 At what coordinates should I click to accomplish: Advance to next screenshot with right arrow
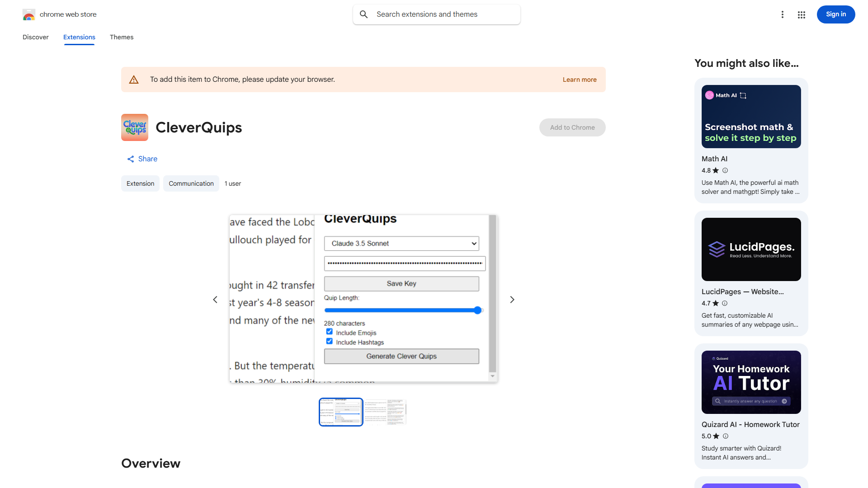click(x=512, y=300)
